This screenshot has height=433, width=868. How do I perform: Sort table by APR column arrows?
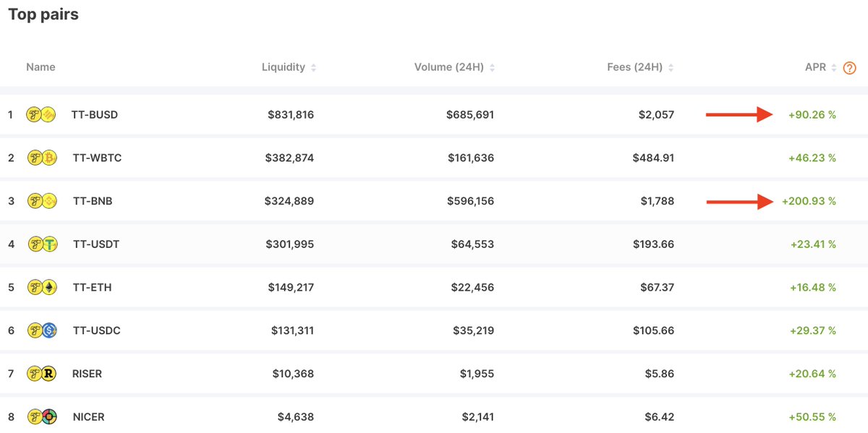(834, 68)
